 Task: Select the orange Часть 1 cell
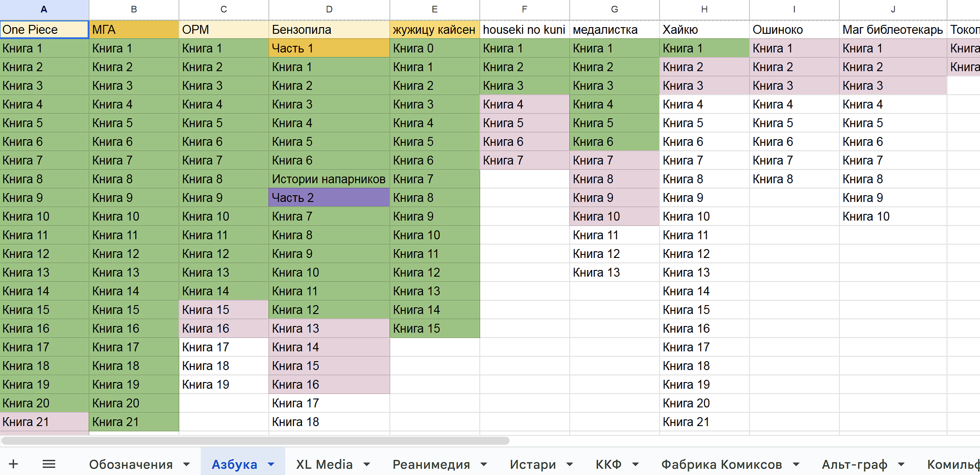tap(329, 48)
